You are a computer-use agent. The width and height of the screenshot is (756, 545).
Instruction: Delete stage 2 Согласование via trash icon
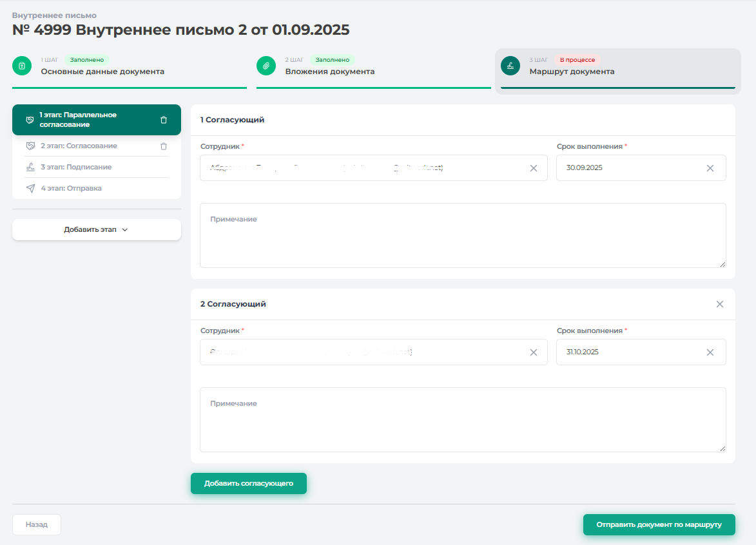click(163, 146)
